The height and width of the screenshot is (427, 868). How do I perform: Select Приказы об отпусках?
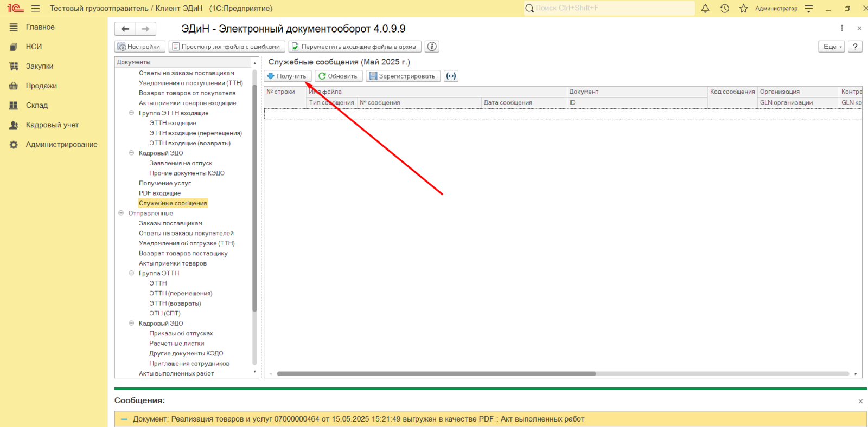[x=181, y=333]
